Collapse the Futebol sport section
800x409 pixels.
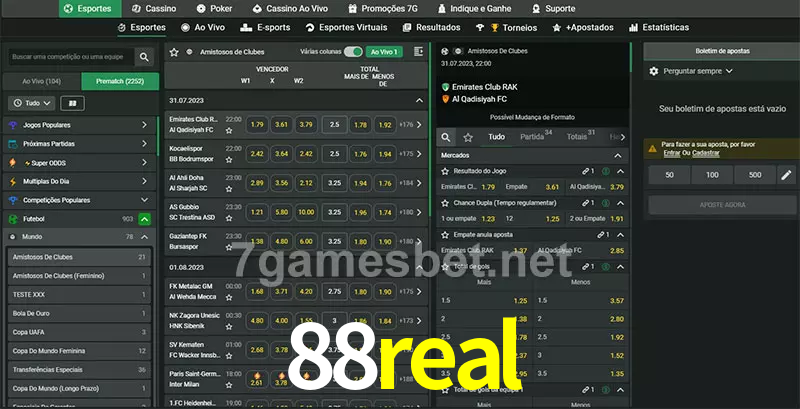(x=145, y=218)
